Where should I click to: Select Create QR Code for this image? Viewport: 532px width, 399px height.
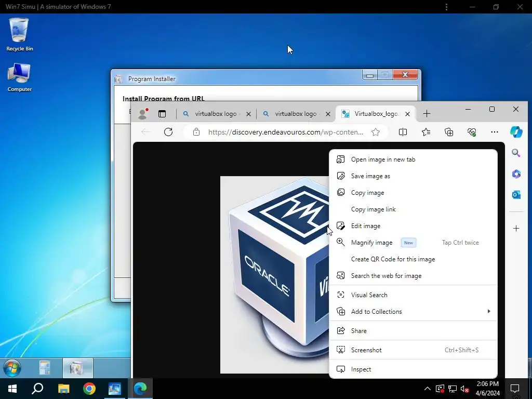click(x=413, y=259)
